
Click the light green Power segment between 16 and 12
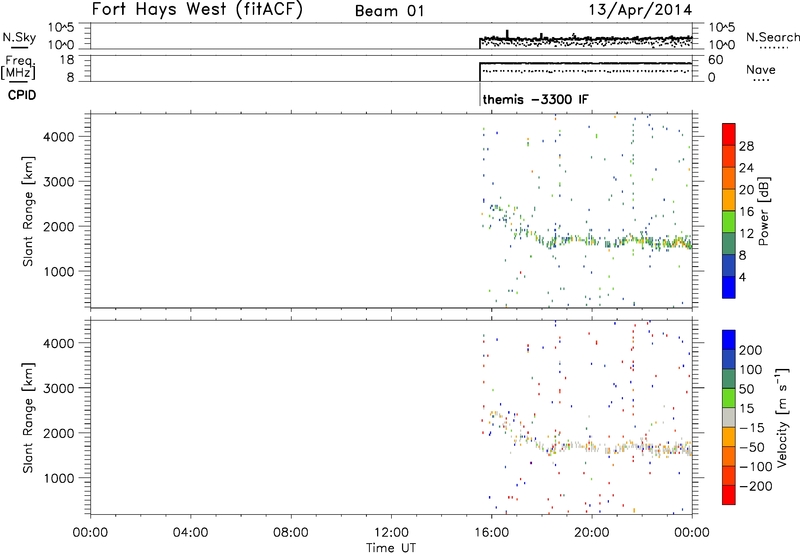pyautogui.click(x=729, y=222)
